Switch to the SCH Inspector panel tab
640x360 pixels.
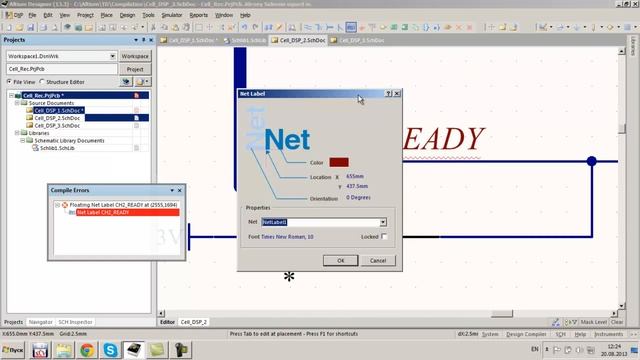point(75,322)
